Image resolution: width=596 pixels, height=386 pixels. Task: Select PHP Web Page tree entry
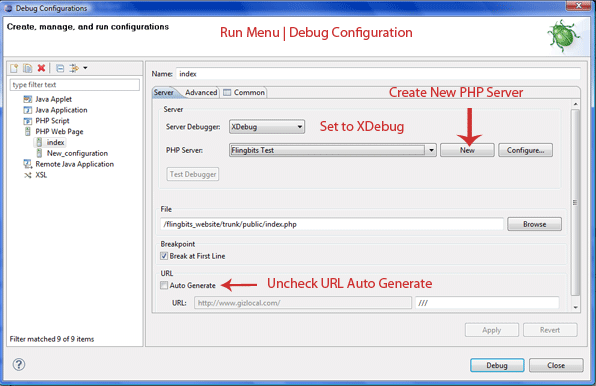tap(59, 132)
